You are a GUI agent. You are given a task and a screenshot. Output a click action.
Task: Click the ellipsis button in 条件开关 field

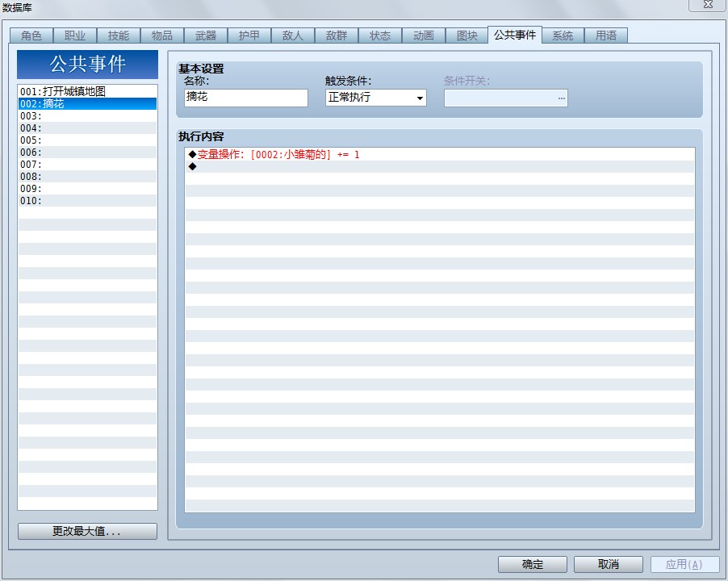click(x=561, y=98)
